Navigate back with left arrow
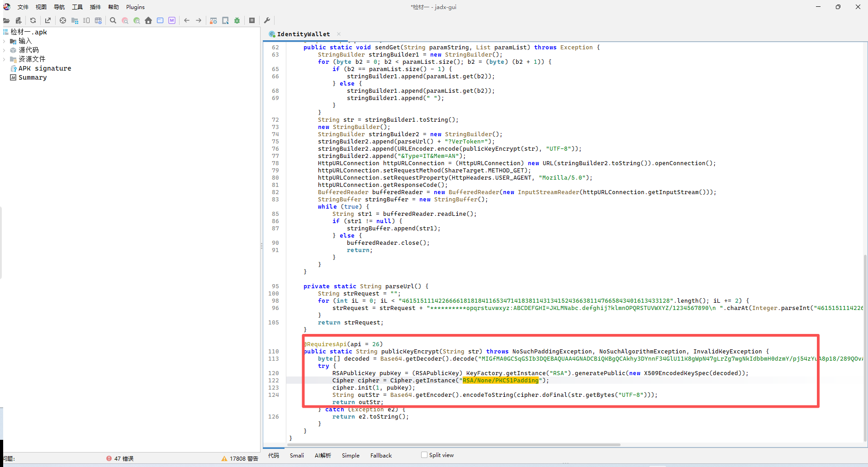 click(187, 20)
